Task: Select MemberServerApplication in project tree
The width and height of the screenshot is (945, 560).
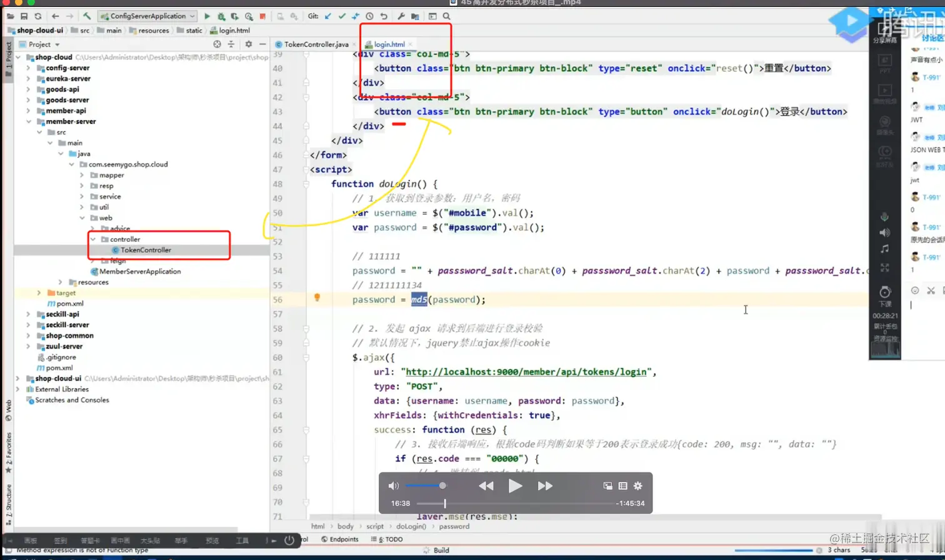Action: (136, 271)
